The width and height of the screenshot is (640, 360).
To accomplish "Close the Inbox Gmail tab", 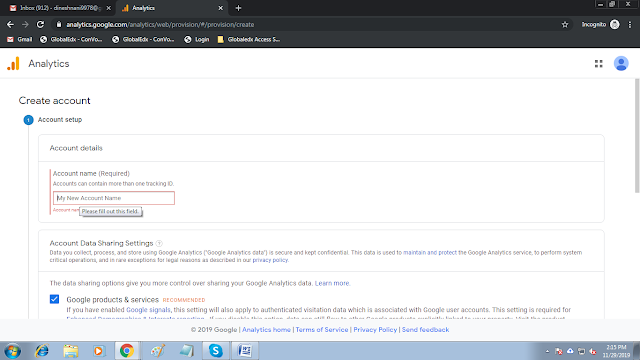I will click(x=109, y=8).
